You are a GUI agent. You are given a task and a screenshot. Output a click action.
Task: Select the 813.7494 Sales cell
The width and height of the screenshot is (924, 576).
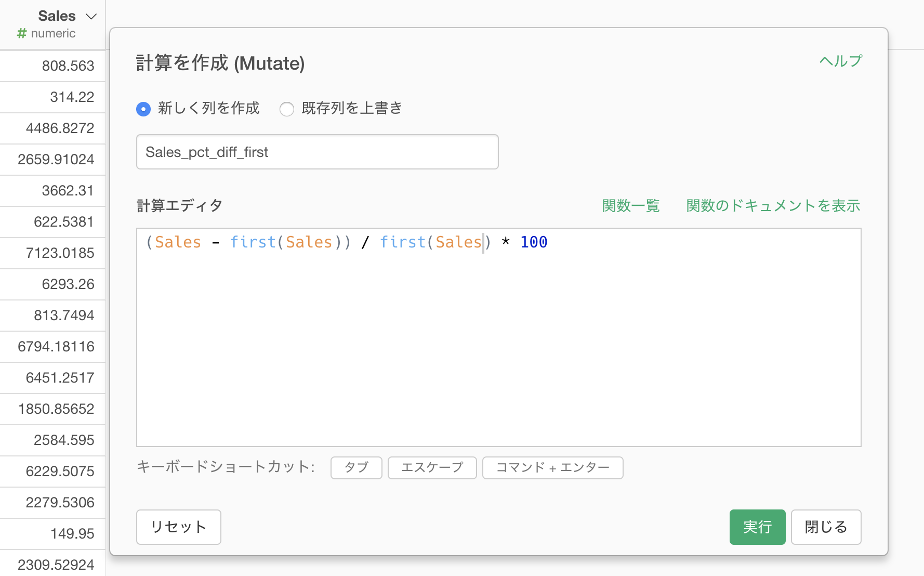[52, 316]
